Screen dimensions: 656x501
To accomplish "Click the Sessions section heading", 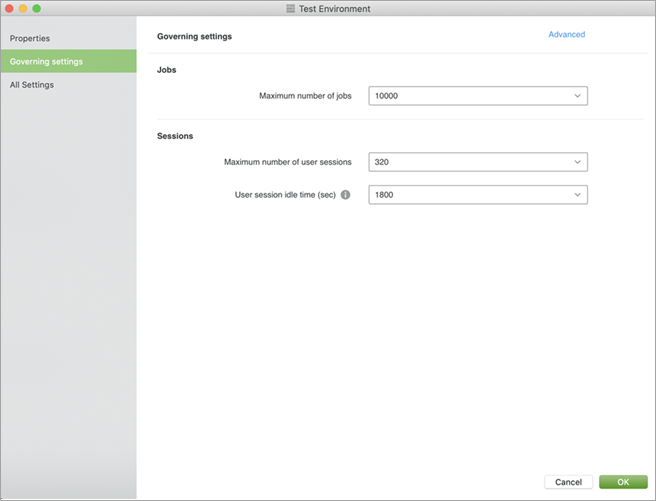I will (x=175, y=136).
